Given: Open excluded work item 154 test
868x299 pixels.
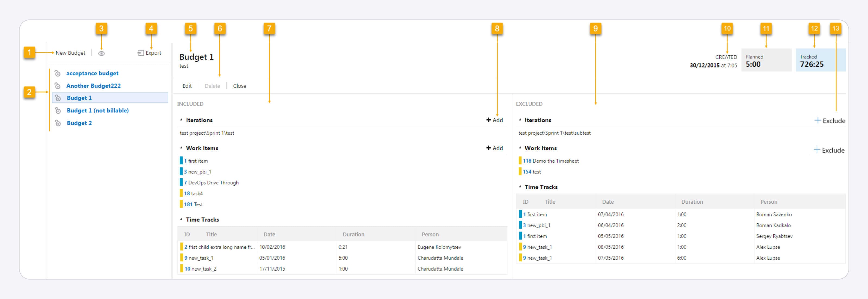Looking at the screenshot, I should click(x=532, y=171).
